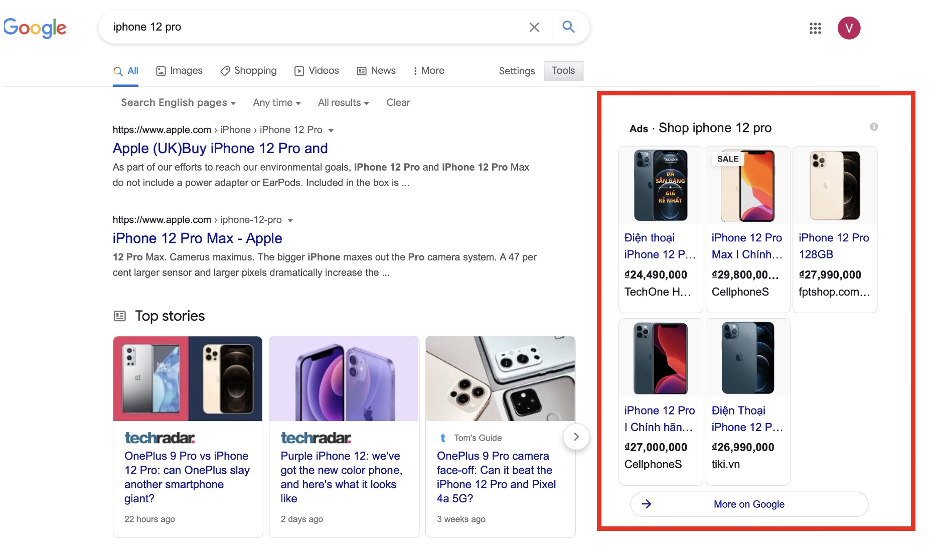Open the Any time filter dropdown

[277, 103]
